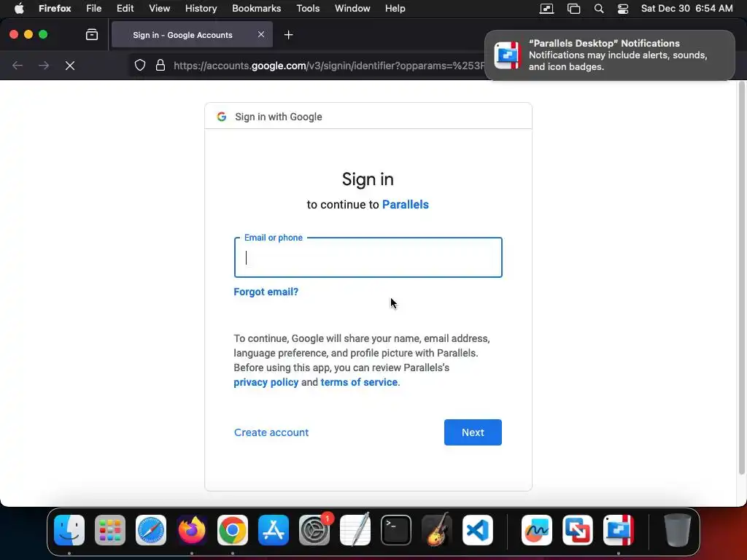
Task: Open App Store from the Dock
Action: (x=274, y=530)
